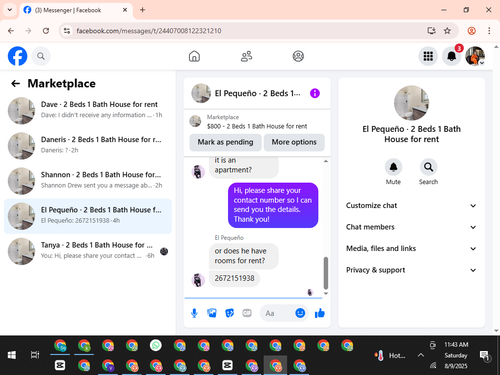Open Shannon's 2 Beds 1 Bath conversation
This screenshot has height=375, width=500.
click(x=88, y=181)
